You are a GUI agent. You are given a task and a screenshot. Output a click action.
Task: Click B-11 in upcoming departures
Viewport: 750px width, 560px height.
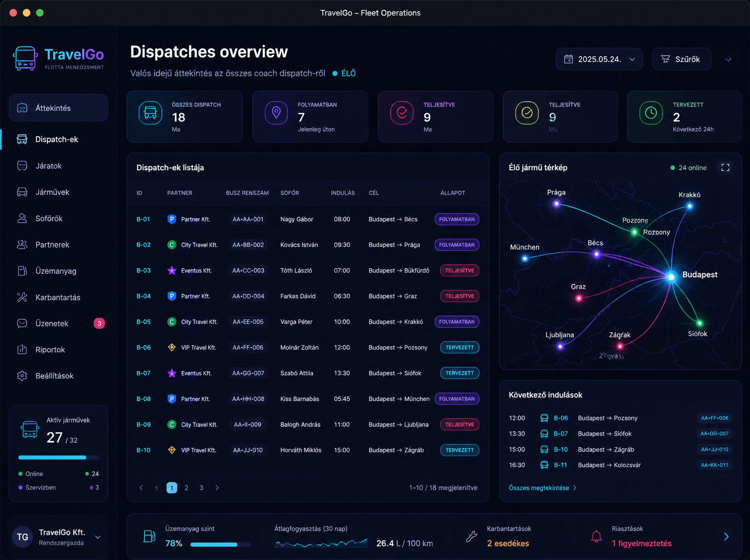pos(560,465)
